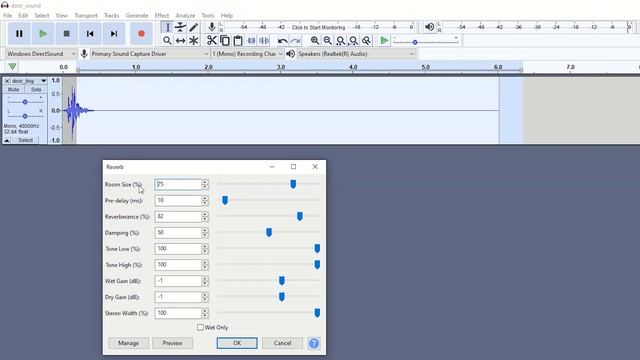Collapse the track with the arrow button

click(7, 140)
